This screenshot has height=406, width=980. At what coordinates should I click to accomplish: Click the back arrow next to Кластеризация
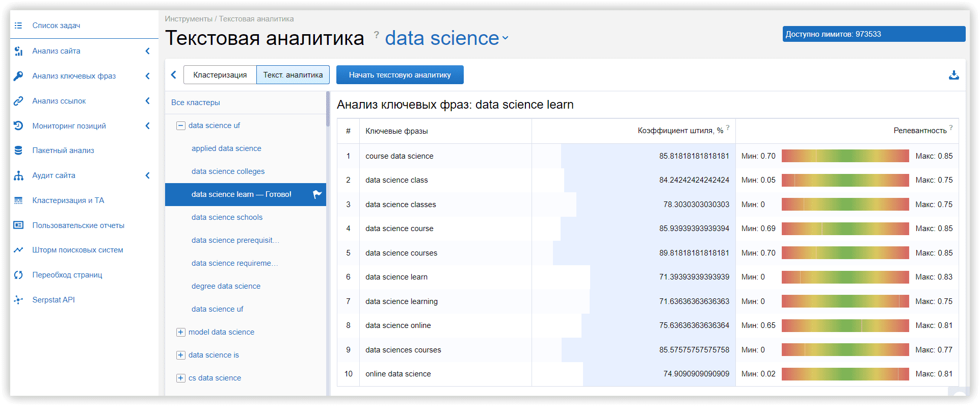(173, 75)
